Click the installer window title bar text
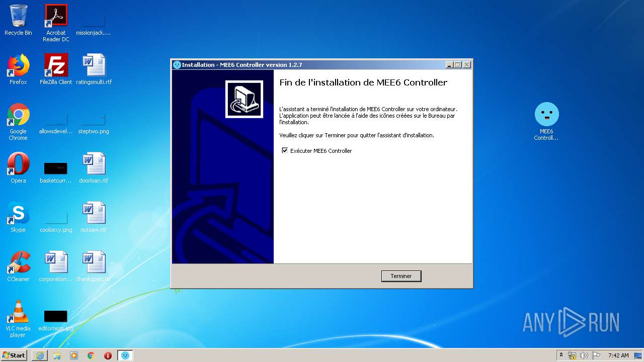 242,65
